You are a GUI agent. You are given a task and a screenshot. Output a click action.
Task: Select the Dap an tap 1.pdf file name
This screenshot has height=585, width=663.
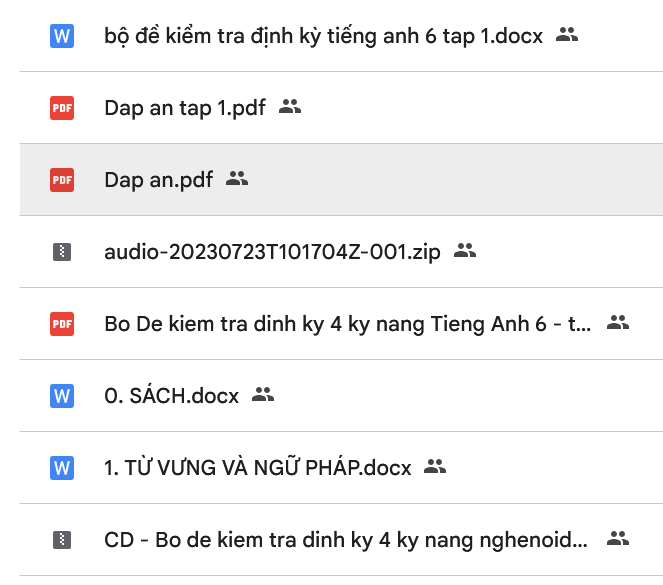pyautogui.click(x=185, y=108)
